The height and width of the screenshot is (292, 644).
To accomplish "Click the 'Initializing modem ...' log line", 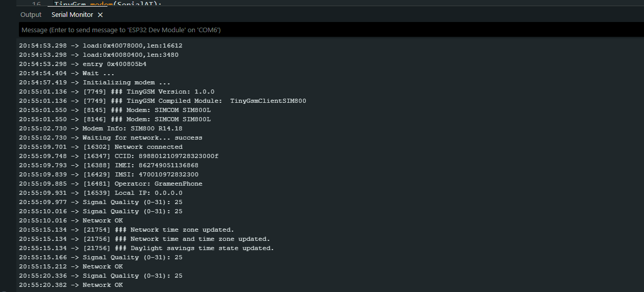I will click(126, 82).
